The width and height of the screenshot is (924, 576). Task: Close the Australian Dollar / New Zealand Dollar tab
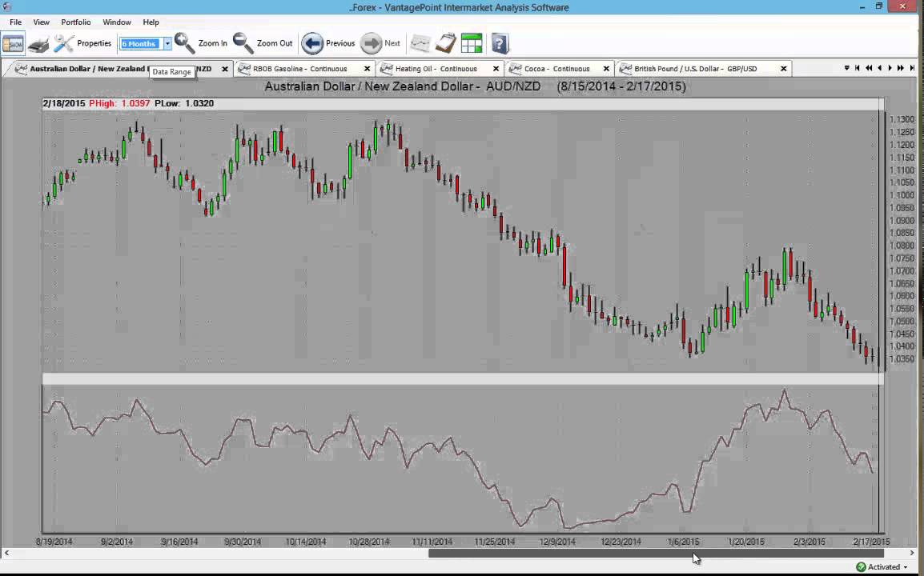pos(224,69)
